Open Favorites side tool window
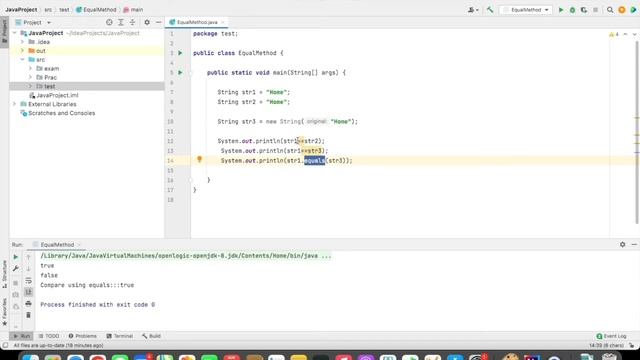 point(4,312)
